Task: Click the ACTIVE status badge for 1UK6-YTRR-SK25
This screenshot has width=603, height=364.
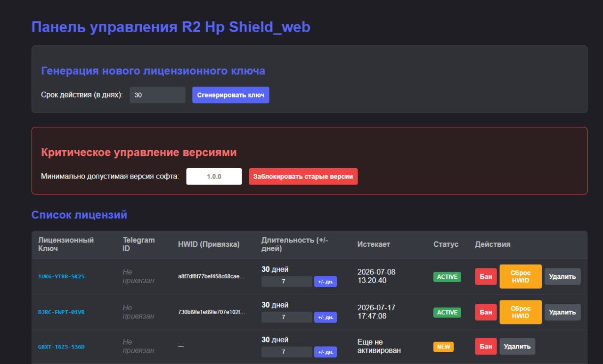Action: [x=447, y=276]
